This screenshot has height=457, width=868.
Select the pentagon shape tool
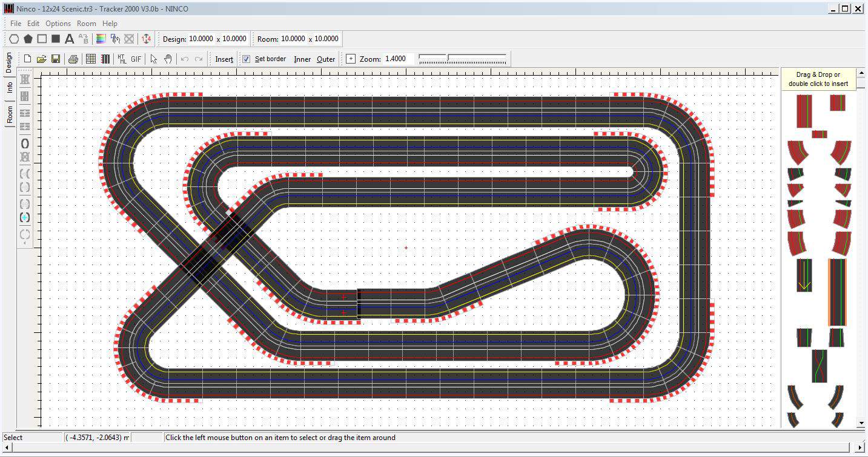pos(28,39)
